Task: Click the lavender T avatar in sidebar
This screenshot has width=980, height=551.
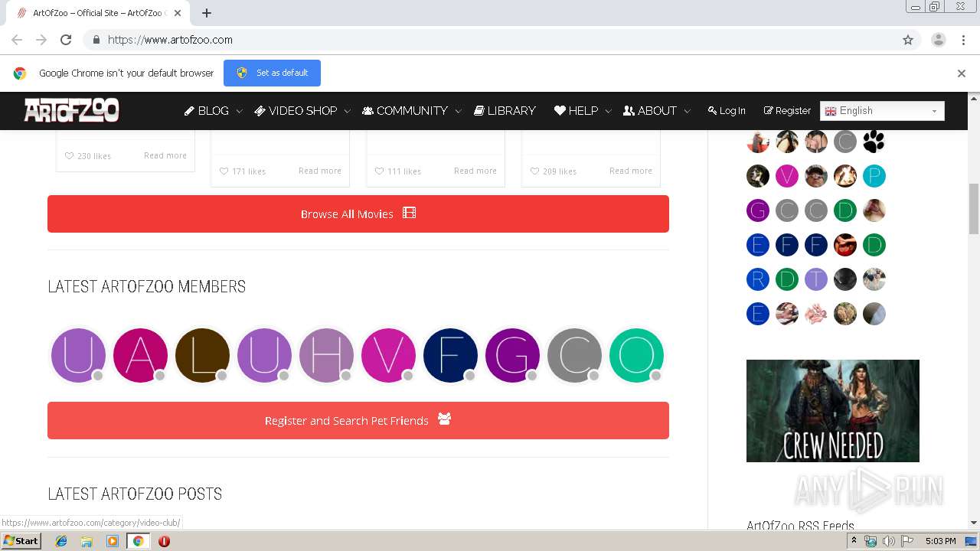Action: (x=816, y=279)
